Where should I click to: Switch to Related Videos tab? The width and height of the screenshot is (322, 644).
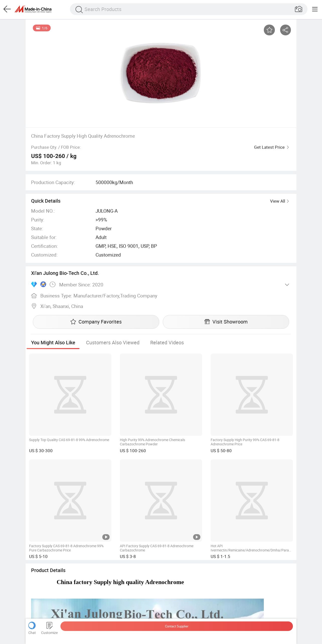coord(167,343)
